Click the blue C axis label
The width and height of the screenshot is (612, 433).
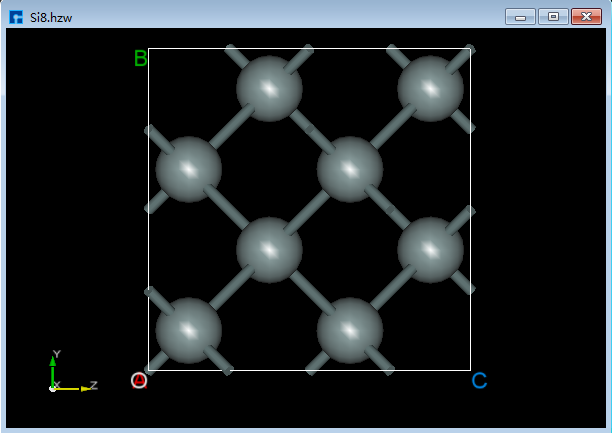click(x=479, y=380)
